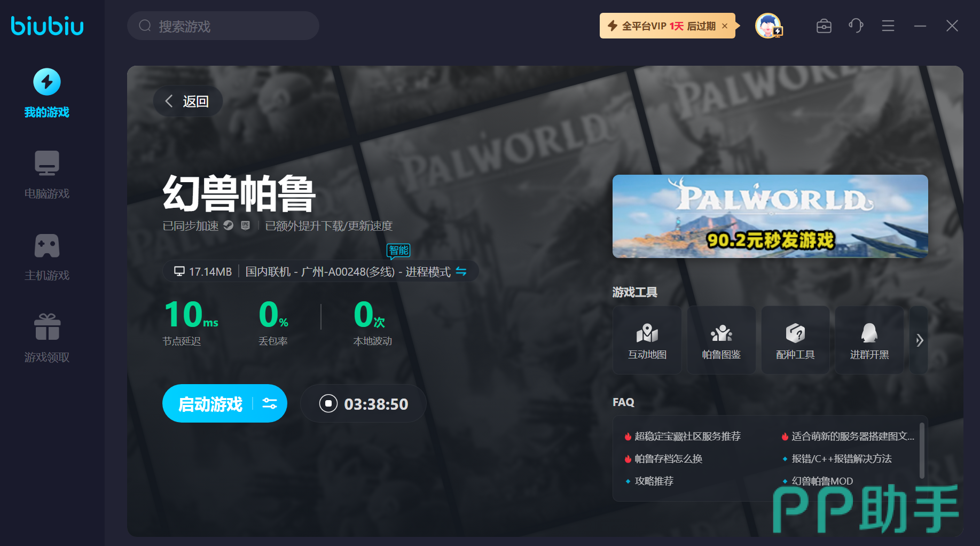This screenshot has height=546, width=980.
Task: Open customer support headset icon
Action: click(x=856, y=26)
